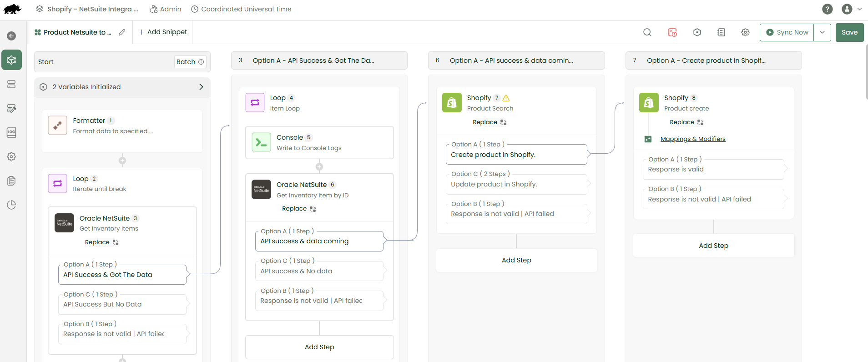Click the Loop 4 item Loop icon
The height and width of the screenshot is (362, 868).
(x=255, y=103)
